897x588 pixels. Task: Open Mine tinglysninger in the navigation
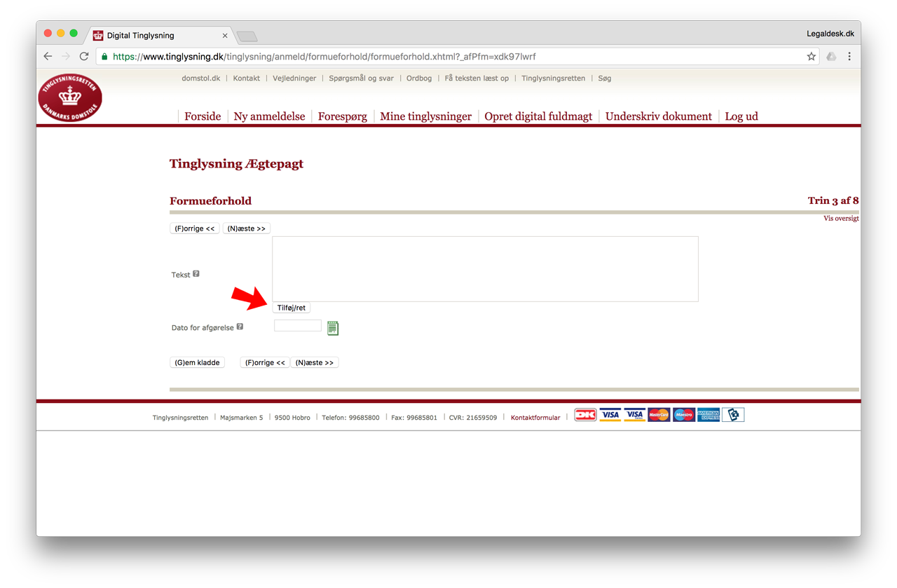click(425, 116)
